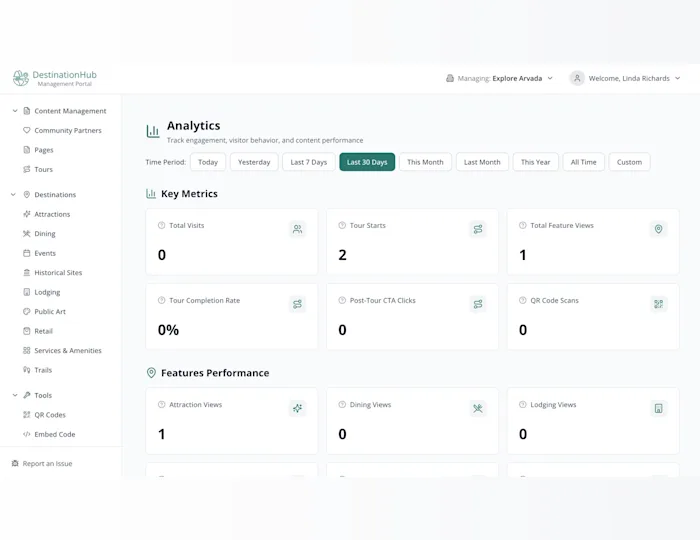Click the Total Visits info help icon
Viewport: 700px width, 540px height.
tap(162, 225)
